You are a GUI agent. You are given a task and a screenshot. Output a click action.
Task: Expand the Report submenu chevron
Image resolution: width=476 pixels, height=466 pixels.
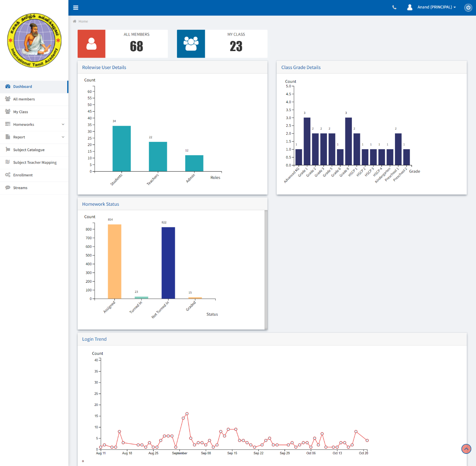point(63,137)
